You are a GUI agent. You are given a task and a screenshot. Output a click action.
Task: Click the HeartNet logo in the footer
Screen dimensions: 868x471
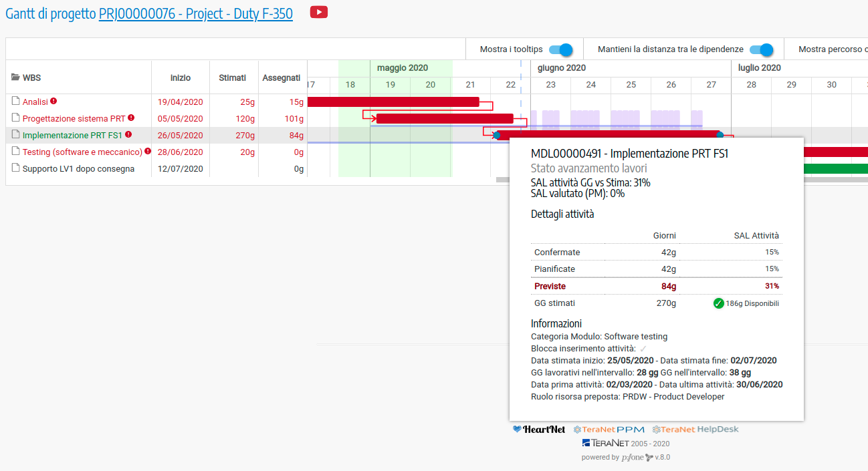coord(539,430)
